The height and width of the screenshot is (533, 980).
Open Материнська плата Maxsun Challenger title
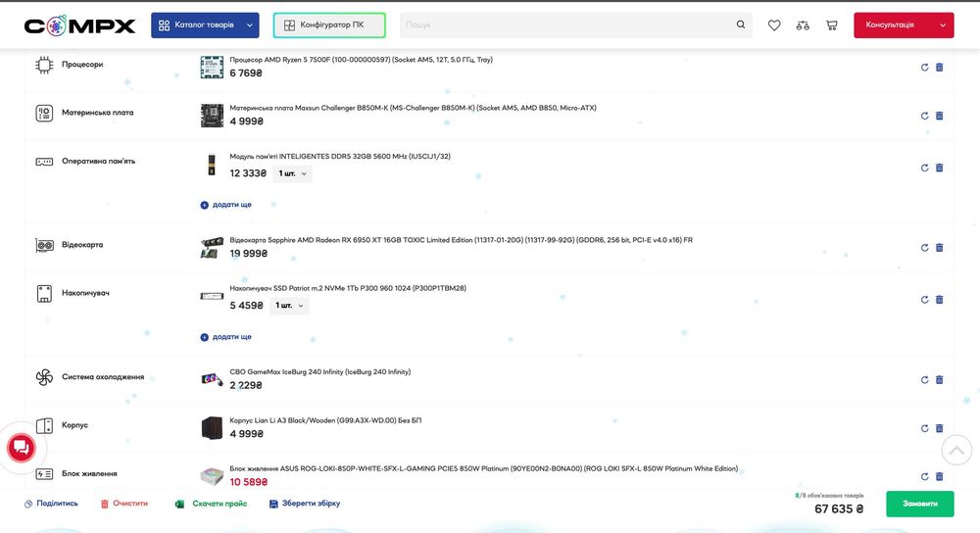tap(414, 108)
